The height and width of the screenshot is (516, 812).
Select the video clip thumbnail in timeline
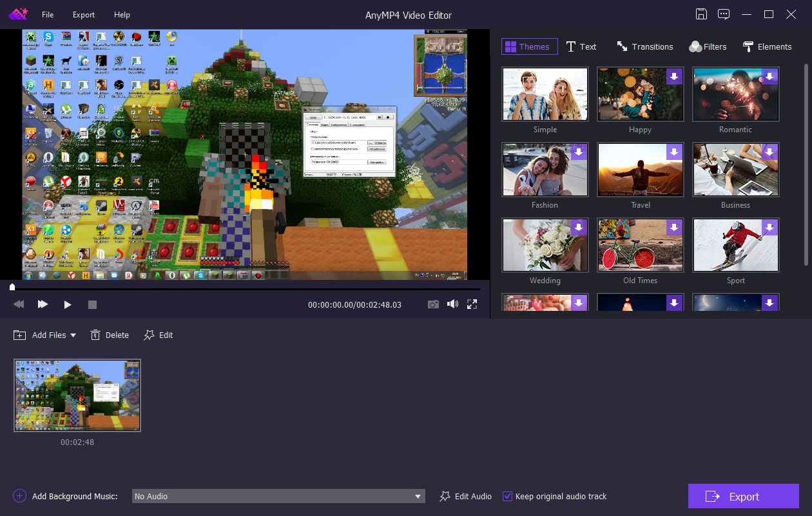click(77, 395)
